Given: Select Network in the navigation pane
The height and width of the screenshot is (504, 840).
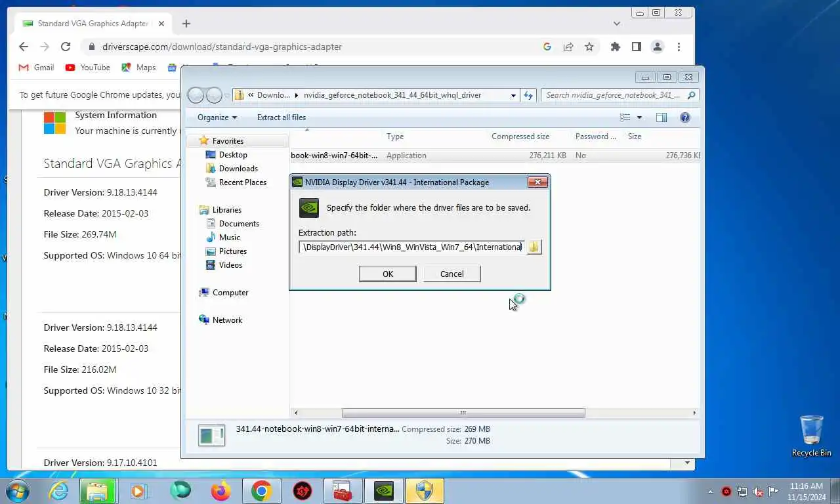Looking at the screenshot, I should 227,320.
